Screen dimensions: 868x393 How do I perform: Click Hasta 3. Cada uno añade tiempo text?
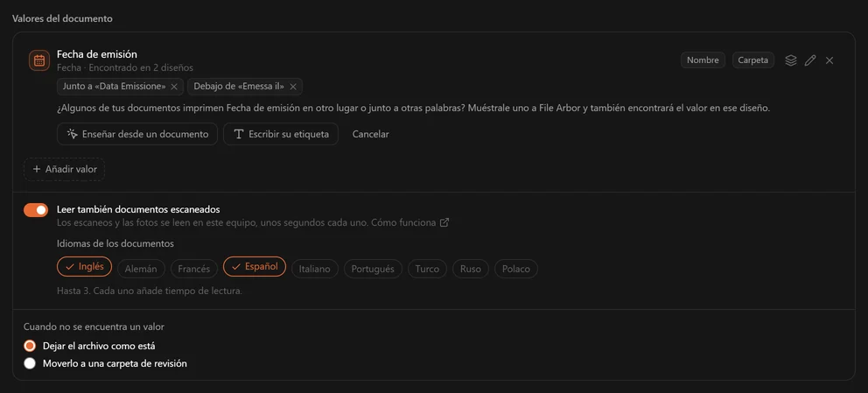point(150,291)
